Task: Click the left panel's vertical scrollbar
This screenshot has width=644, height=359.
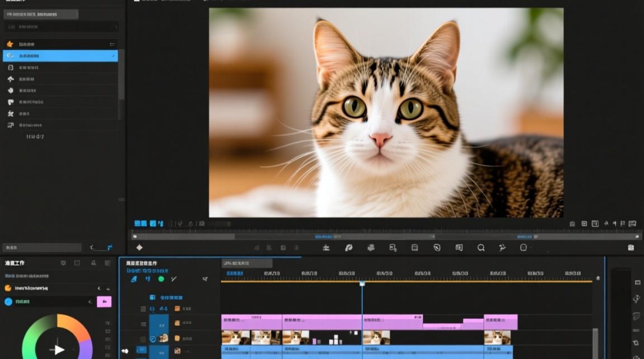Action: pos(121,74)
